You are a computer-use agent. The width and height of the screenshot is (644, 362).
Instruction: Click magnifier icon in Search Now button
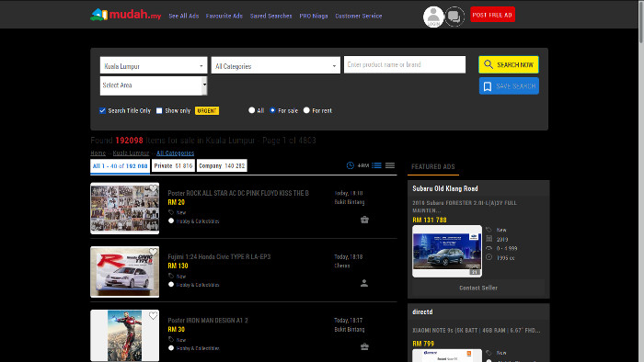click(x=488, y=64)
